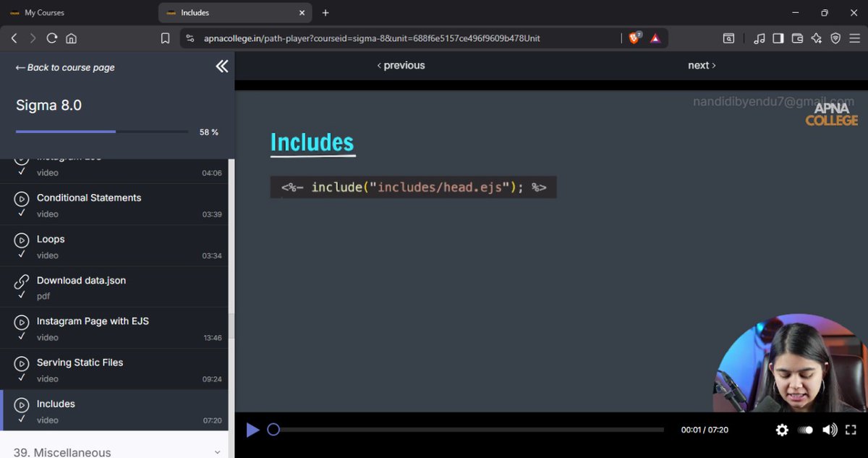Switch to the My Courses browser tab

click(78, 12)
